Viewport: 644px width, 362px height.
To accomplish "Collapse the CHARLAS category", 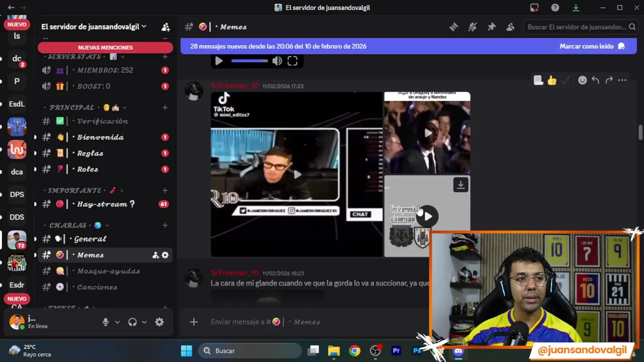I will click(x=76, y=225).
